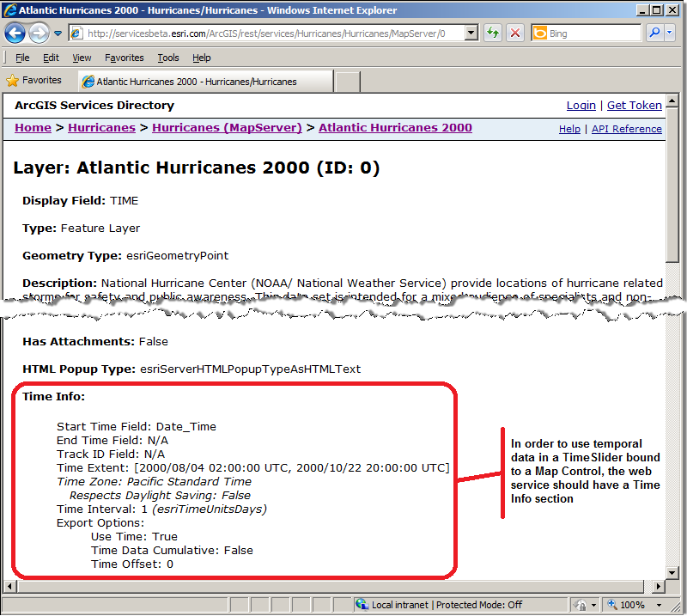This screenshot has width=687, height=616.
Task: Open the Tools menu
Action: pos(168,58)
